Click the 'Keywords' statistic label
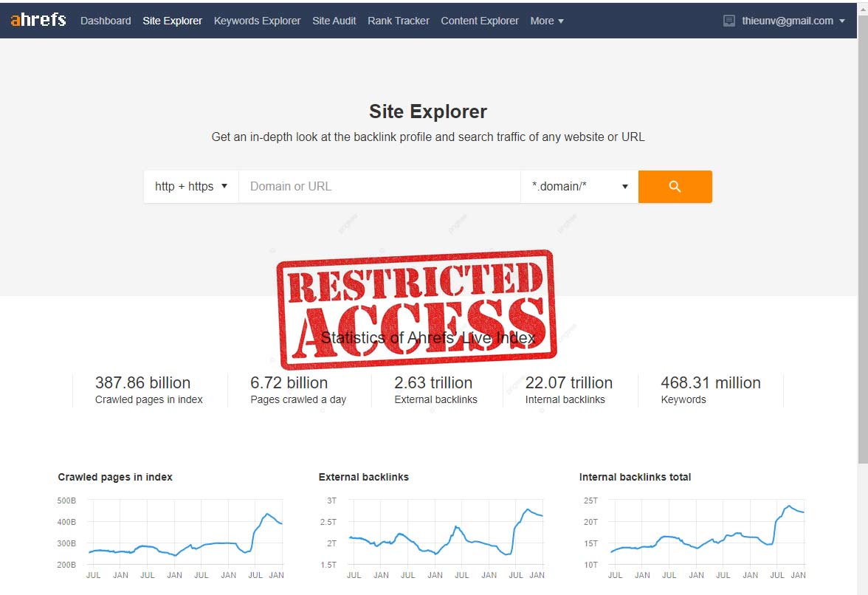The width and height of the screenshot is (868, 595). click(x=683, y=399)
